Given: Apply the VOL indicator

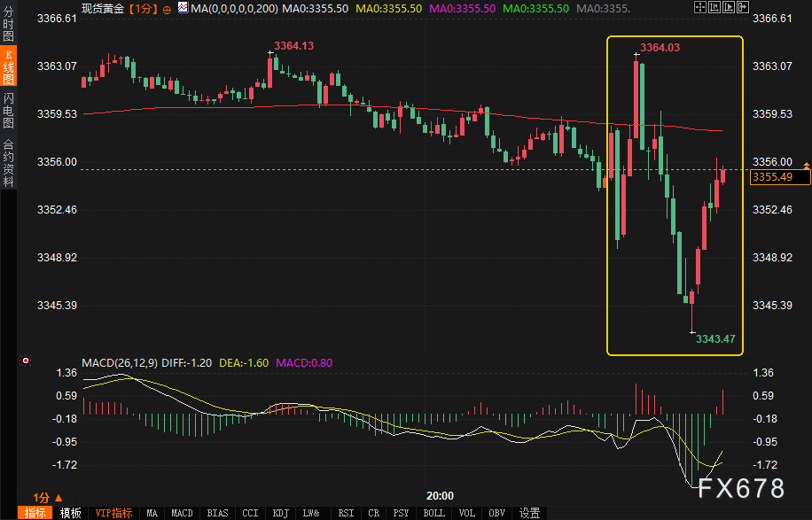Looking at the screenshot, I should tap(466, 513).
